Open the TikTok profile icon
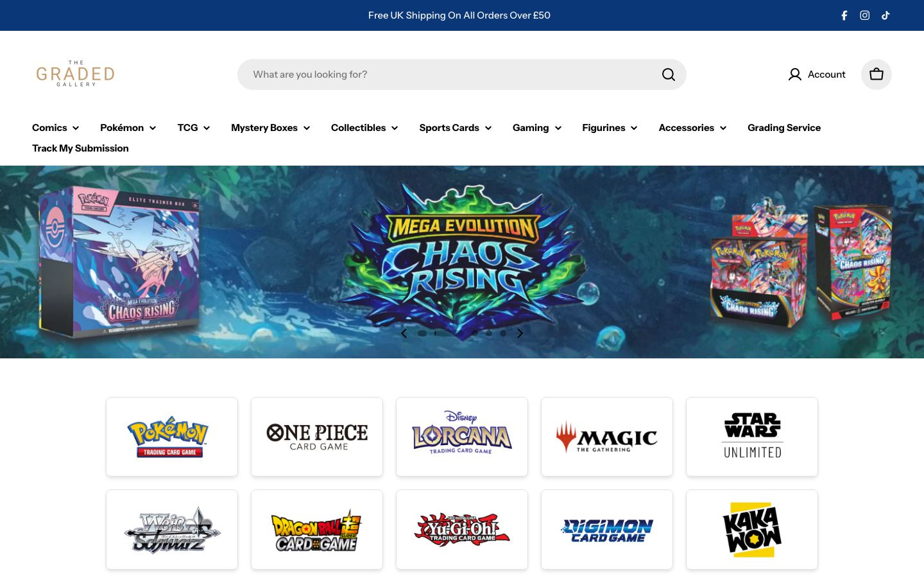 [x=886, y=15]
